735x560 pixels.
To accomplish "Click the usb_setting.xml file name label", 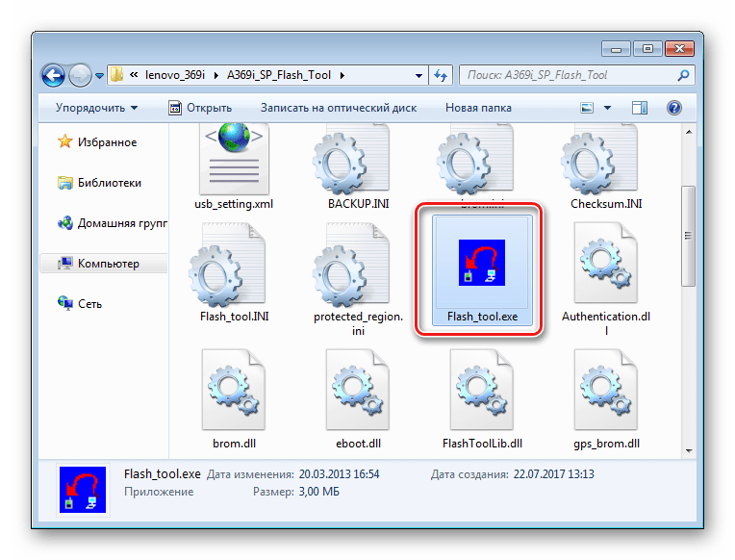I will [x=234, y=204].
